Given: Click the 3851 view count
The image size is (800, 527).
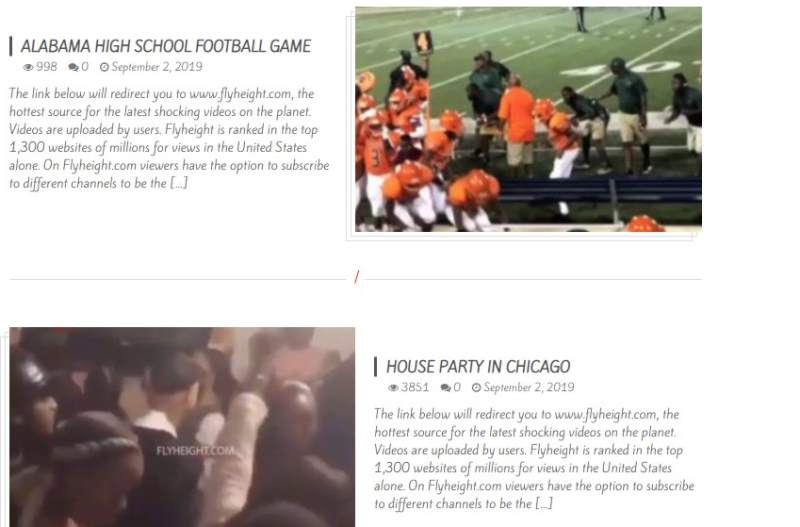Looking at the screenshot, I should pos(415,387).
